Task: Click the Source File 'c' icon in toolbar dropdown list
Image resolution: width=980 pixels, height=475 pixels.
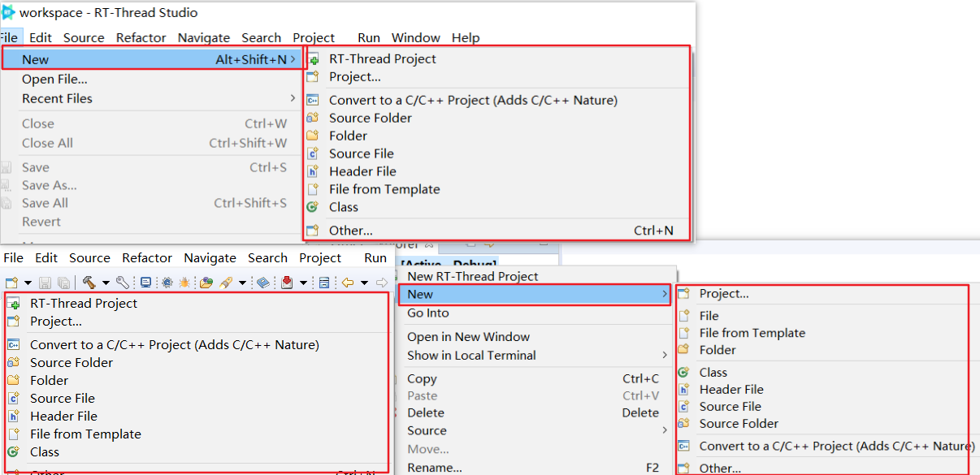Action: click(x=13, y=398)
